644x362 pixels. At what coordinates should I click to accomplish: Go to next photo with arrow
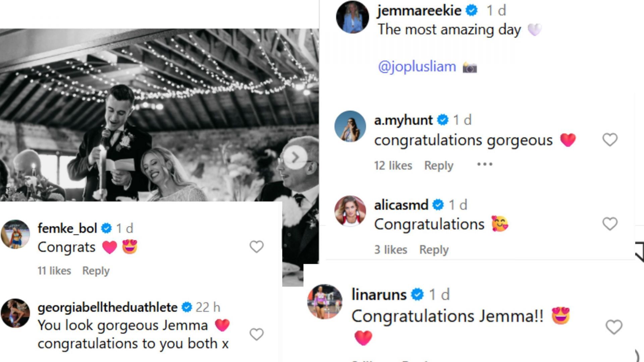[x=295, y=157]
